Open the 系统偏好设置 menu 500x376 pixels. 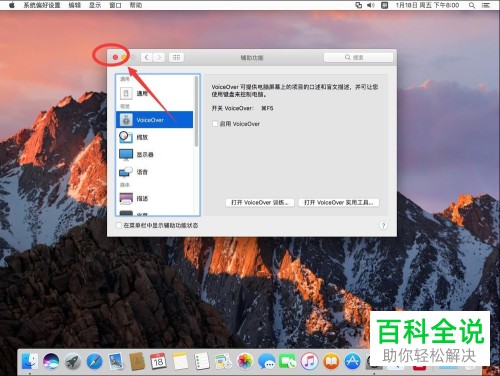[x=42, y=5]
